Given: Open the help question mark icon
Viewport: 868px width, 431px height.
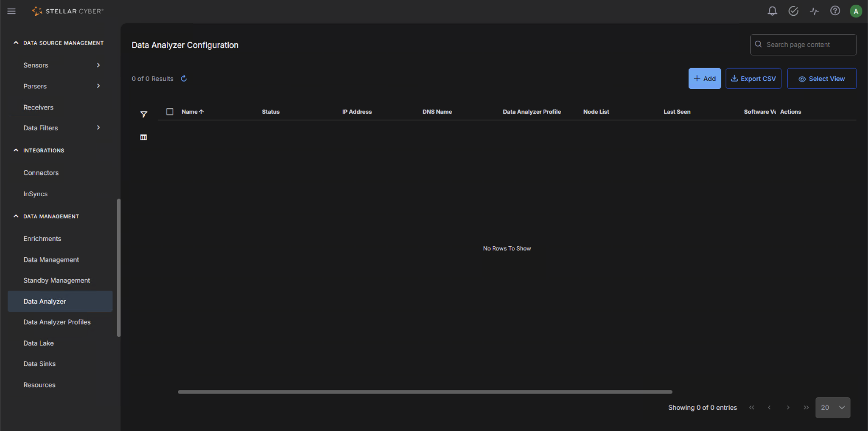Looking at the screenshot, I should (x=834, y=11).
